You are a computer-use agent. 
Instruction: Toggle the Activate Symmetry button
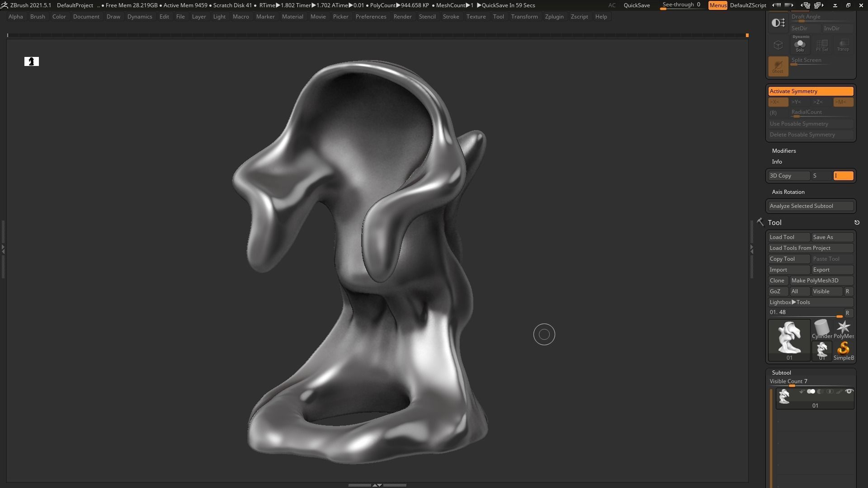point(811,91)
